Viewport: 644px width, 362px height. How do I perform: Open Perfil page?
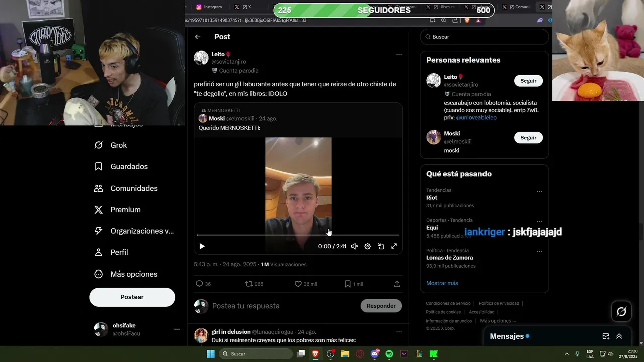point(111,252)
